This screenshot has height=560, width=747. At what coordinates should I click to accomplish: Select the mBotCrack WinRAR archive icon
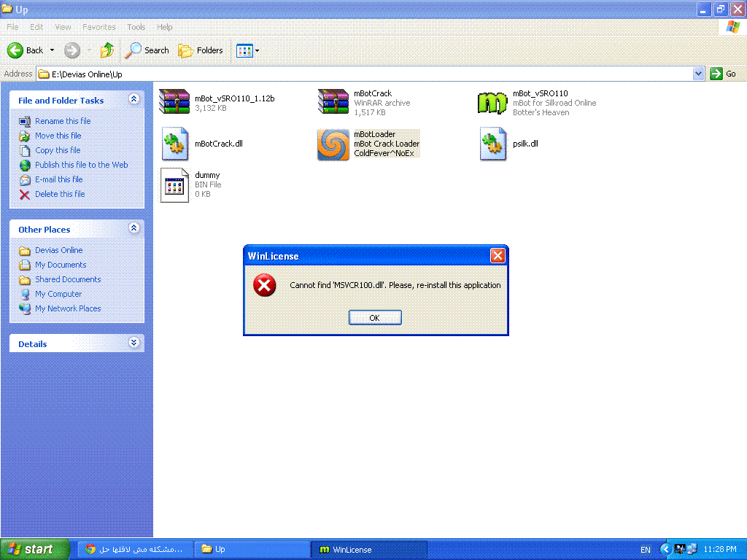[333, 102]
